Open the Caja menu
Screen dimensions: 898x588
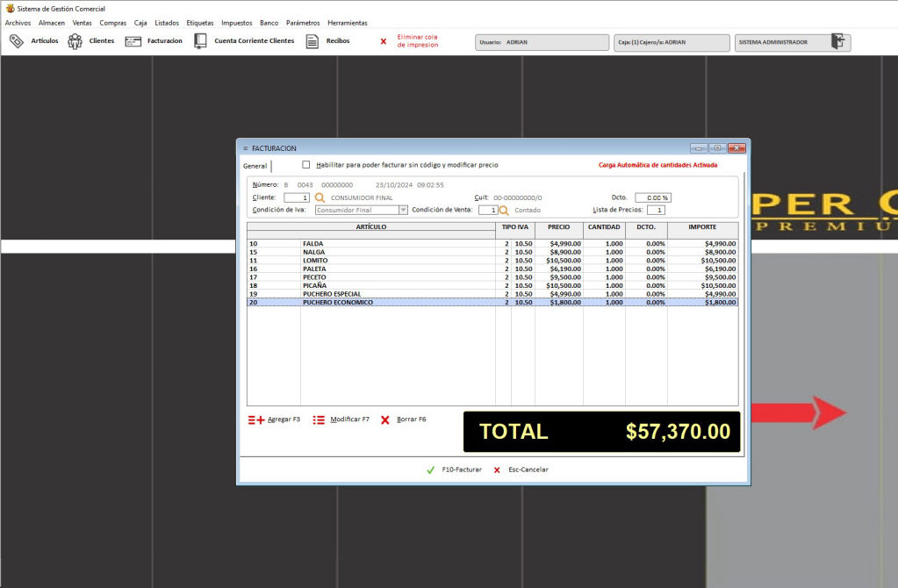[x=140, y=23]
